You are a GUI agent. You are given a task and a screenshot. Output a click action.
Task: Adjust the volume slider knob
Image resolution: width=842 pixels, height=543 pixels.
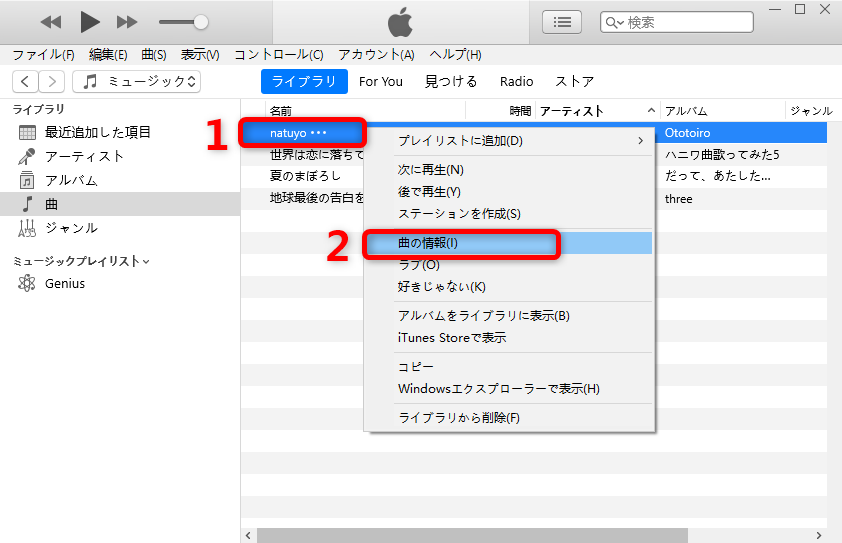click(201, 22)
